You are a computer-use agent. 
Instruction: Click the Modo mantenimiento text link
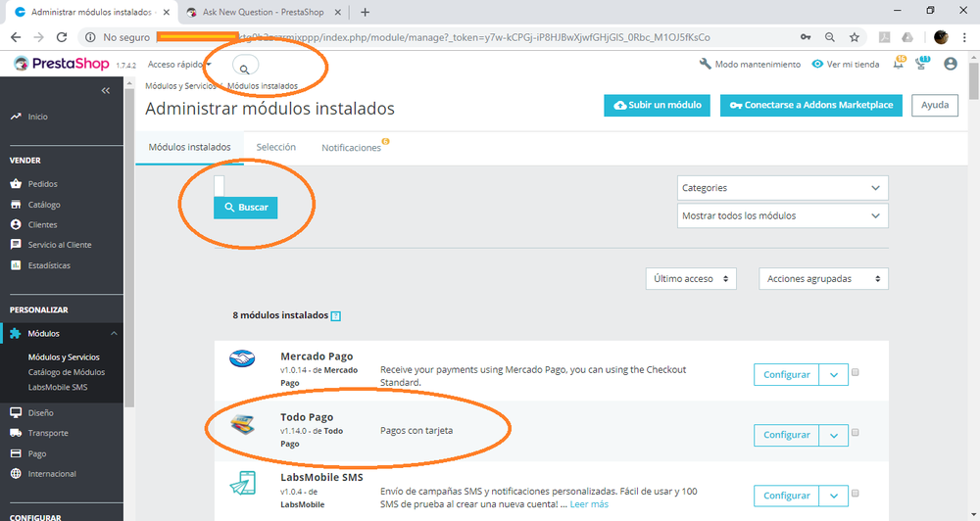click(758, 65)
